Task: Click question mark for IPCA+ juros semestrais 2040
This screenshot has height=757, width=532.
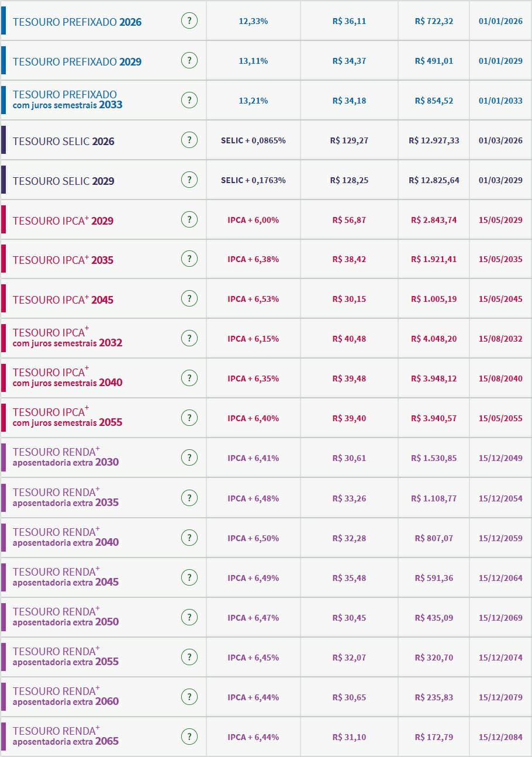Action: [189, 378]
